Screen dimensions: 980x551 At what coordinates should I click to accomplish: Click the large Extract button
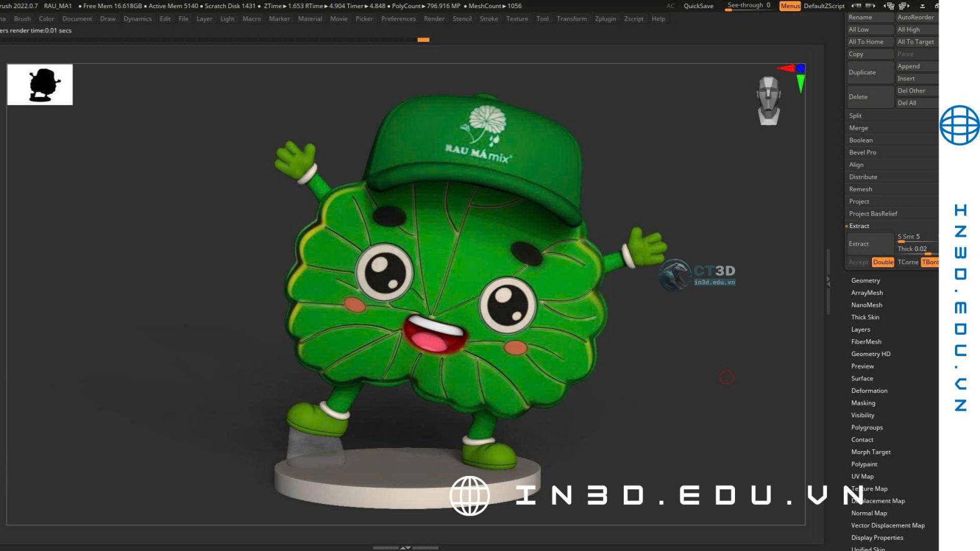[x=870, y=244]
